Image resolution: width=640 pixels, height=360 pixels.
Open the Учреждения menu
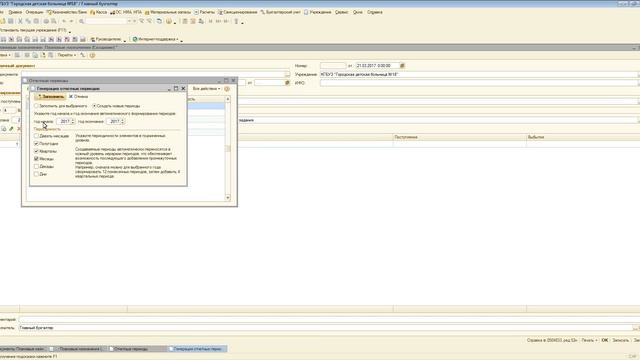pos(318,12)
